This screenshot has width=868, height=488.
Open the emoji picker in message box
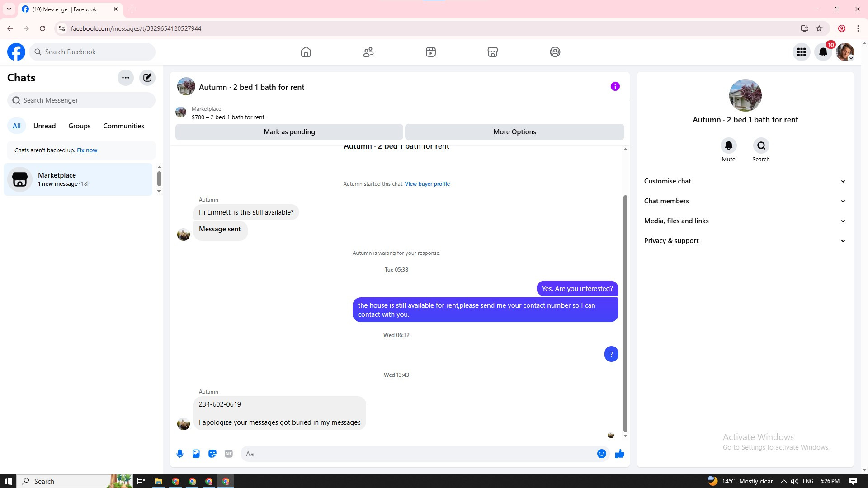click(601, 454)
